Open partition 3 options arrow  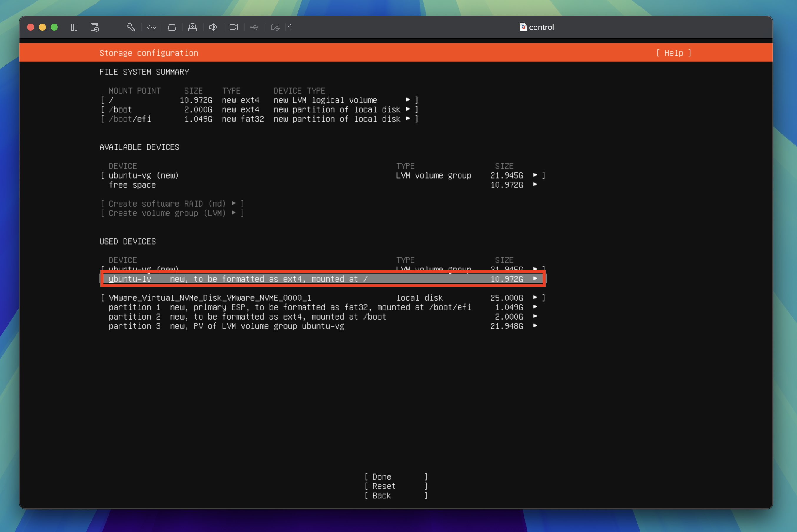pos(535,326)
